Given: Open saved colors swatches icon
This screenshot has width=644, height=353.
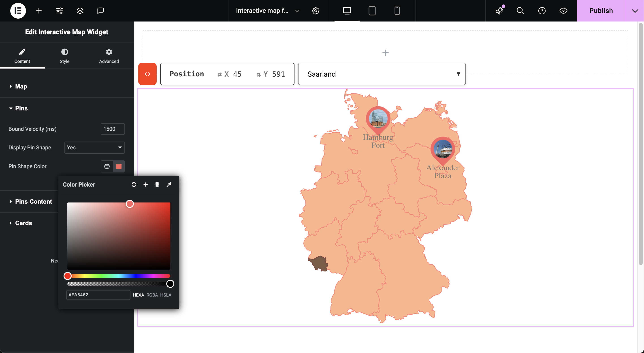Looking at the screenshot, I should click(157, 185).
